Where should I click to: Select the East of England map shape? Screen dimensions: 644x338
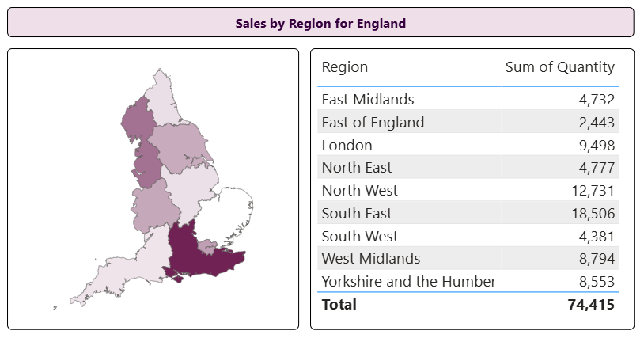pos(230,214)
